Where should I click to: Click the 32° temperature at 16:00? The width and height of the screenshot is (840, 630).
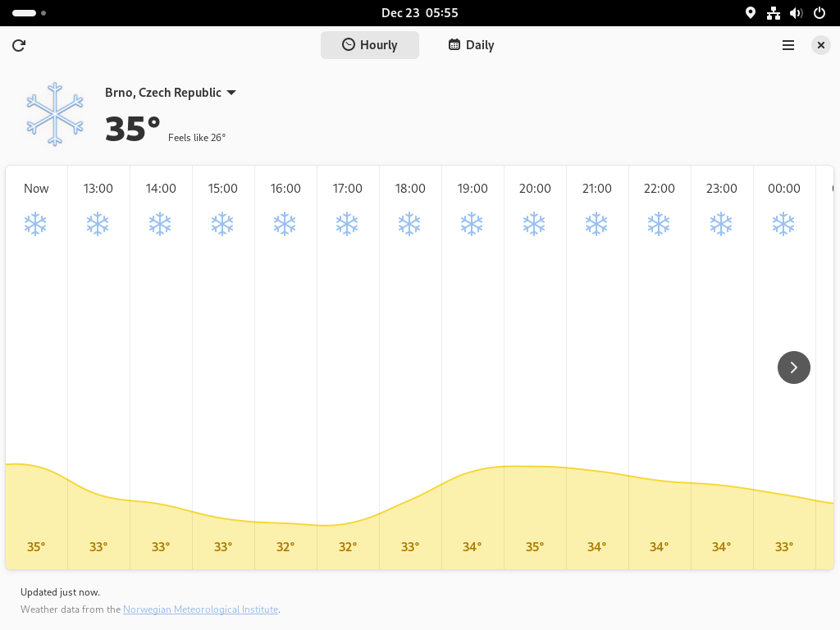click(285, 547)
